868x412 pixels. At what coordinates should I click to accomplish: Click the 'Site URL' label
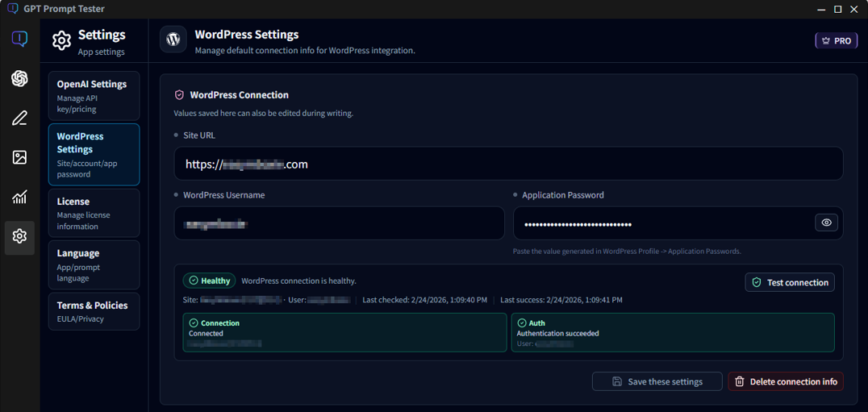pyautogui.click(x=199, y=135)
